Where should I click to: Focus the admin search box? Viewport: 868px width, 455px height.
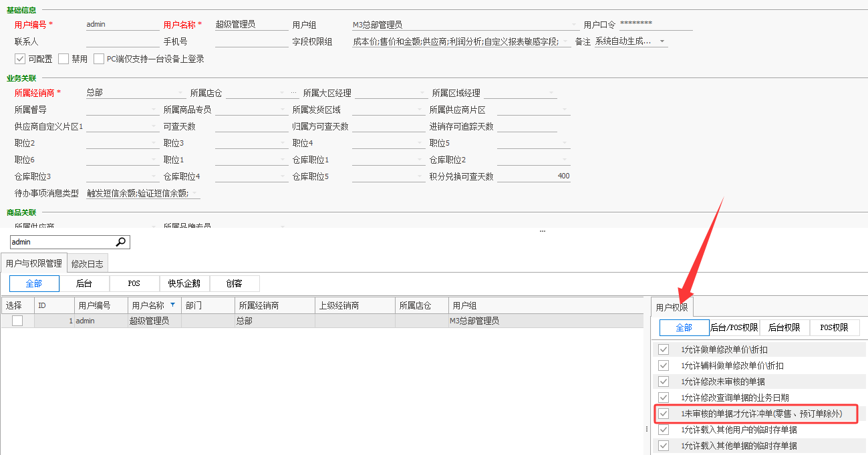click(x=63, y=242)
